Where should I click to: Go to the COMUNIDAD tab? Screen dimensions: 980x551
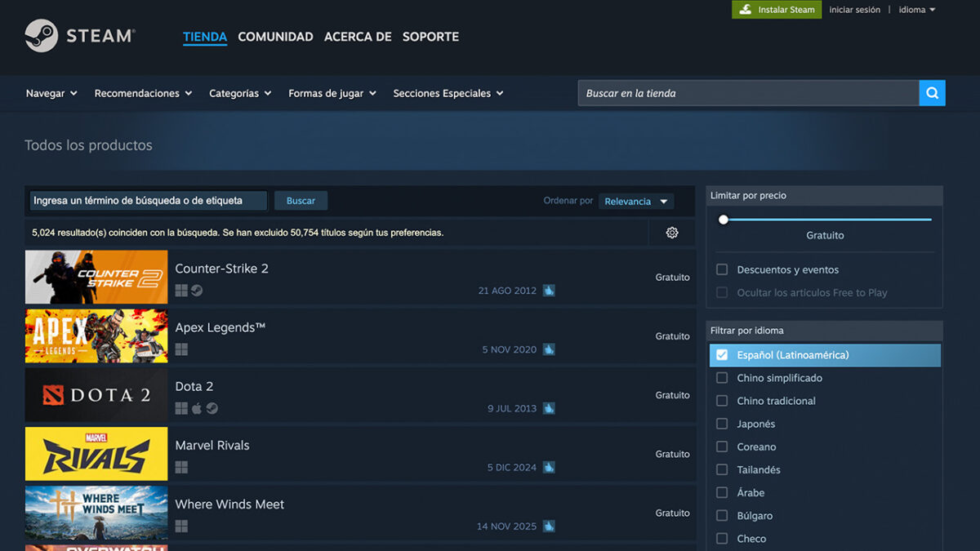click(275, 37)
